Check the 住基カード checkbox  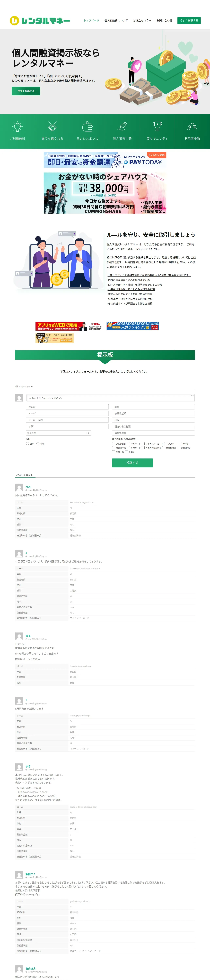(x=128, y=444)
